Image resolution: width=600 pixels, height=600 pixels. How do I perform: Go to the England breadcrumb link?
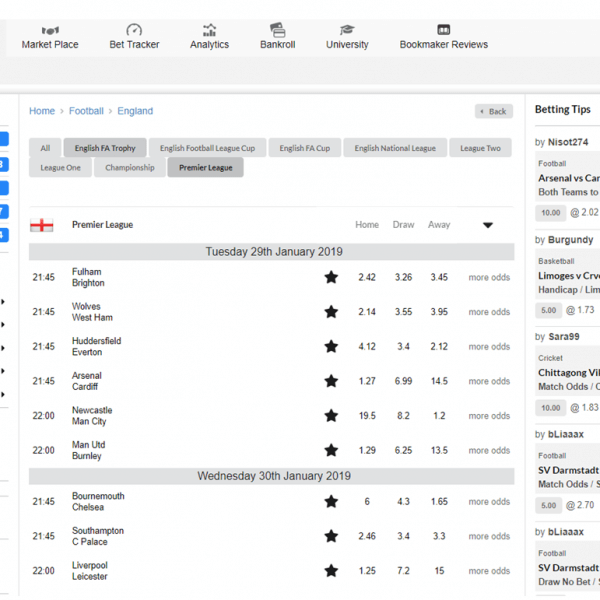click(x=135, y=111)
